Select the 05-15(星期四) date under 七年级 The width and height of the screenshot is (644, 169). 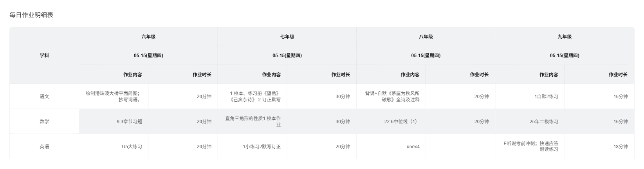coord(287,56)
